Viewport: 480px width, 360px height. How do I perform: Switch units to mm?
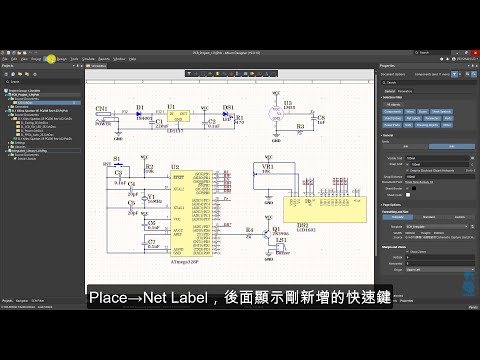(405, 146)
